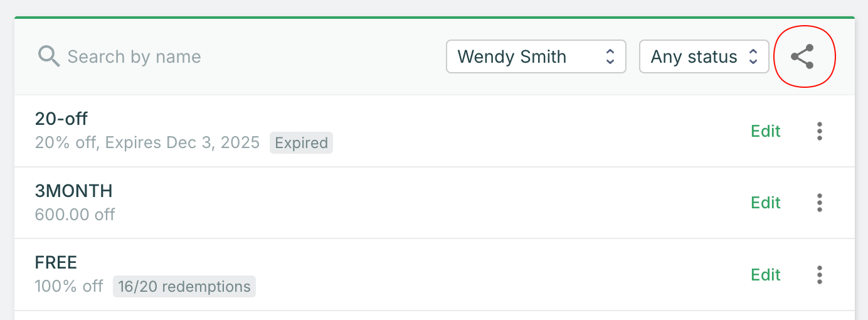Select the 20-off coupon title
Viewport: 868px width, 320px height.
61,119
